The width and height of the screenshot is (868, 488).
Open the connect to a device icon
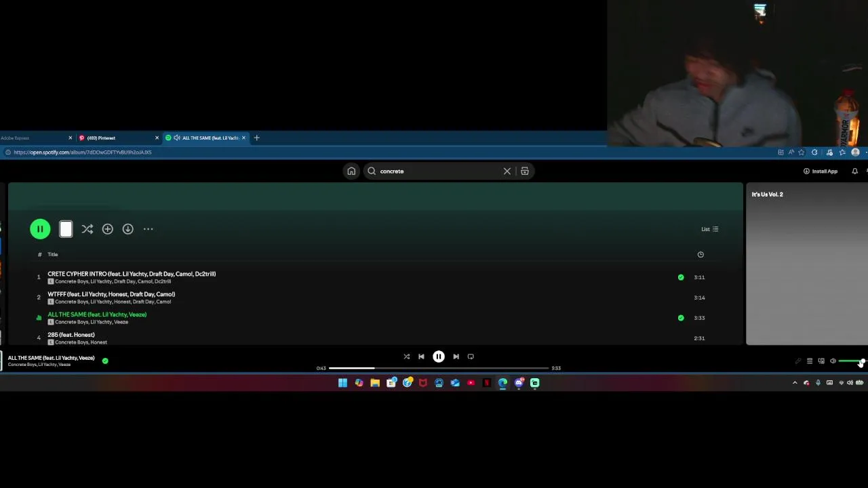click(821, 361)
